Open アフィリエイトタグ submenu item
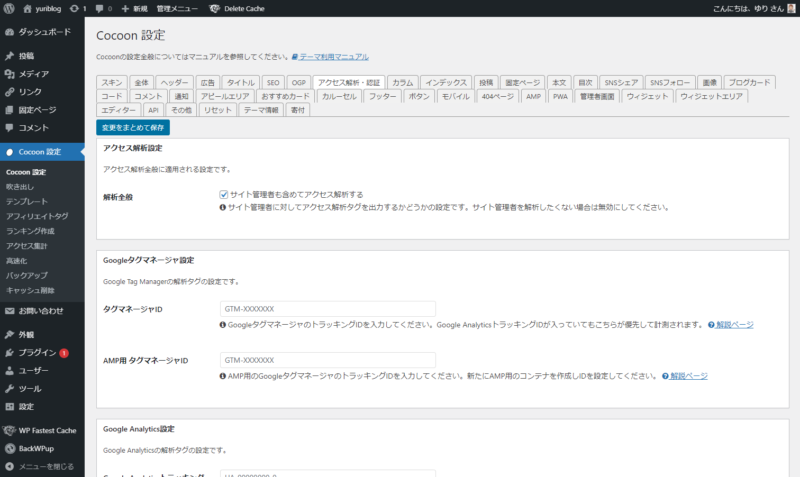The image size is (800, 477). click(x=37, y=216)
